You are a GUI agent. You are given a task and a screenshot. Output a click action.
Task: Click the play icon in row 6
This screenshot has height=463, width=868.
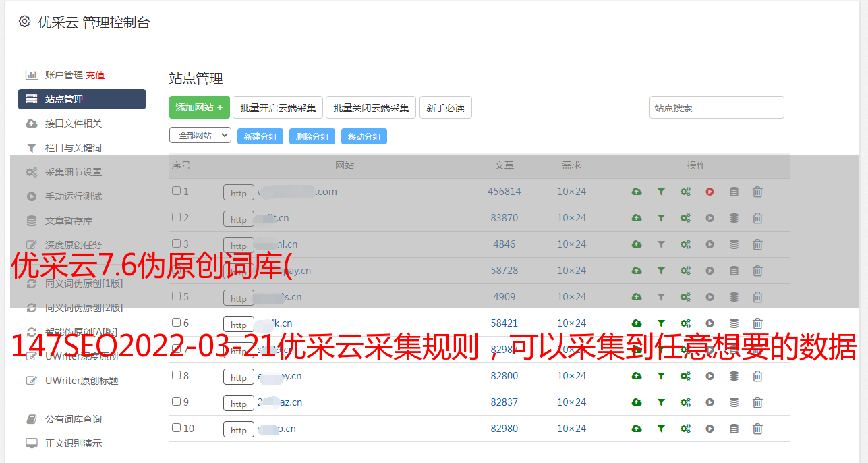coord(710,323)
